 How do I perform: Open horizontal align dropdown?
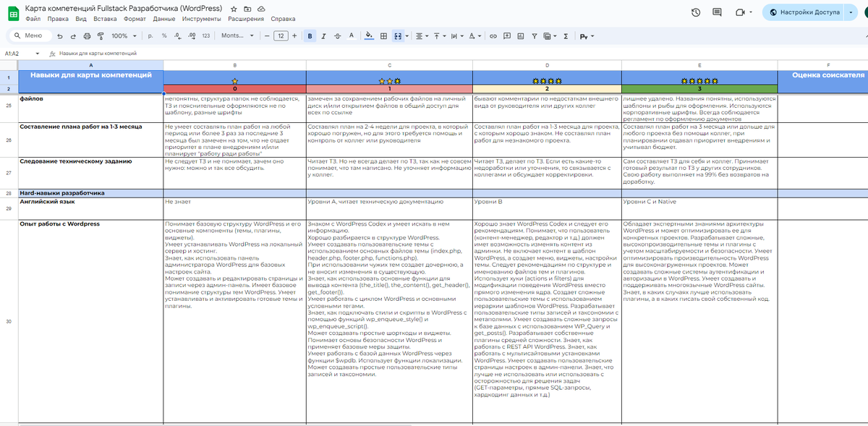(x=423, y=35)
